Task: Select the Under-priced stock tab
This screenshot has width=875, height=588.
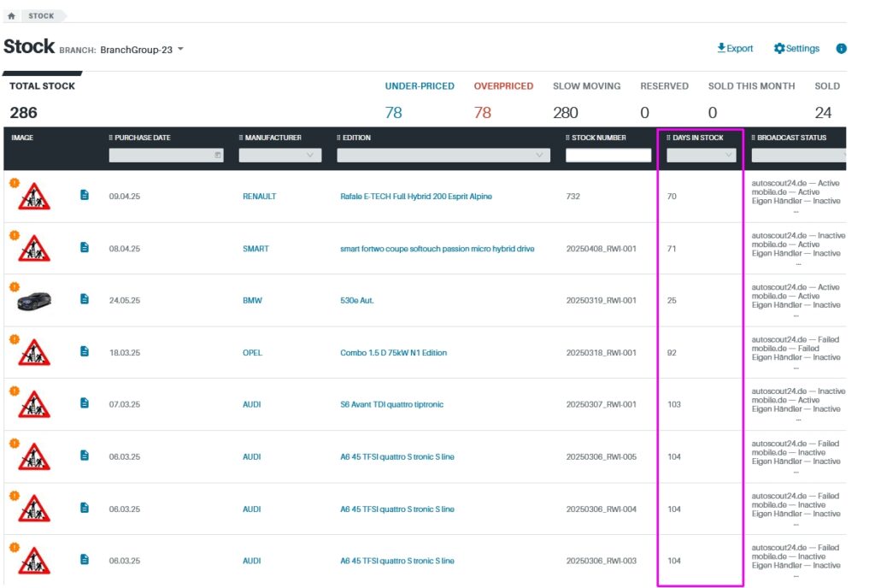Action: [419, 86]
